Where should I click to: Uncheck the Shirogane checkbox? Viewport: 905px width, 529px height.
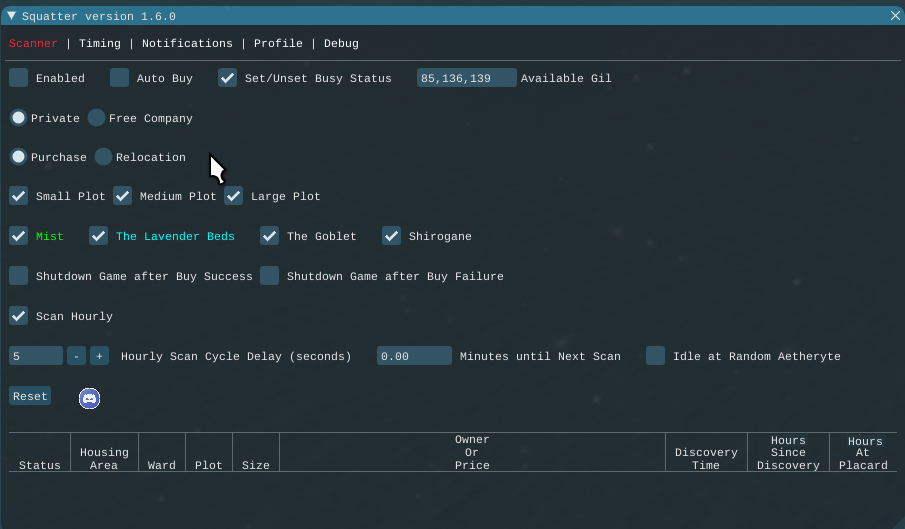[x=391, y=236]
